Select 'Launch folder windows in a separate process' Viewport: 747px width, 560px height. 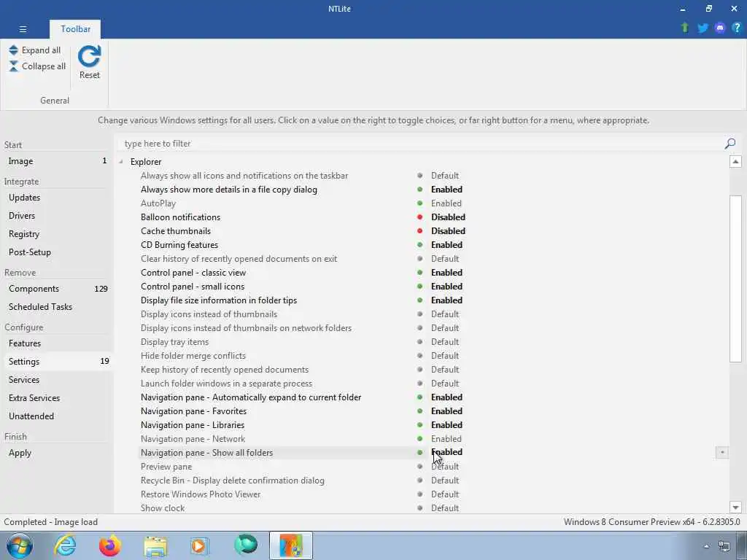pyautogui.click(x=226, y=384)
